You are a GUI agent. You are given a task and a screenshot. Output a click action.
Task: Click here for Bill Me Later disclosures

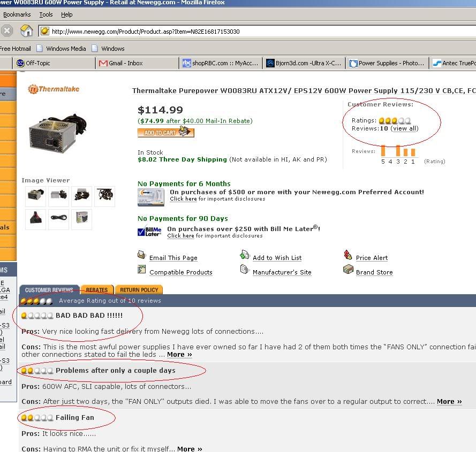click(x=180, y=236)
